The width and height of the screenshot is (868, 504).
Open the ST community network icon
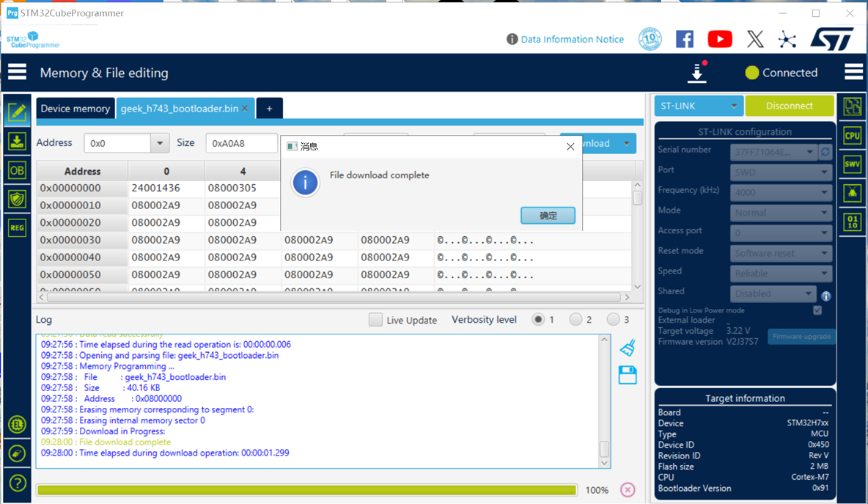[x=787, y=40]
